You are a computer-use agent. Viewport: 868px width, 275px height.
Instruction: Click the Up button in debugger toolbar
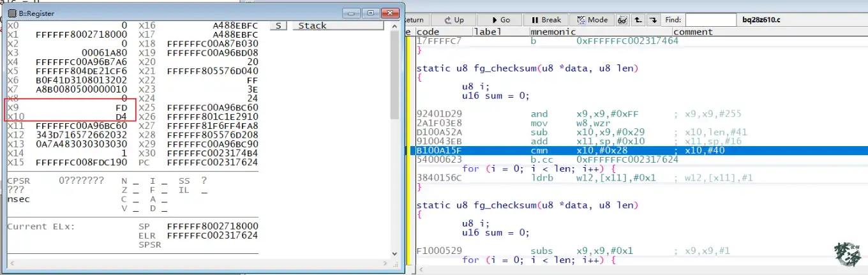[453, 20]
